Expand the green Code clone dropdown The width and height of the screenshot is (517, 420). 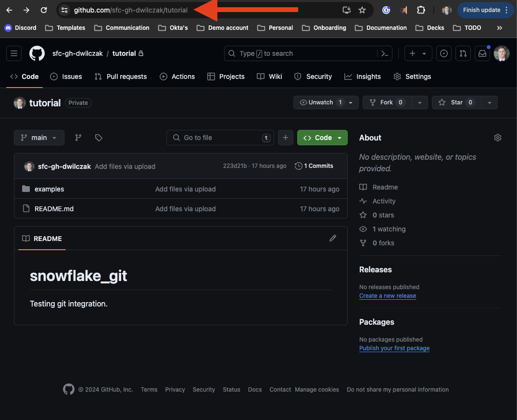[323, 138]
